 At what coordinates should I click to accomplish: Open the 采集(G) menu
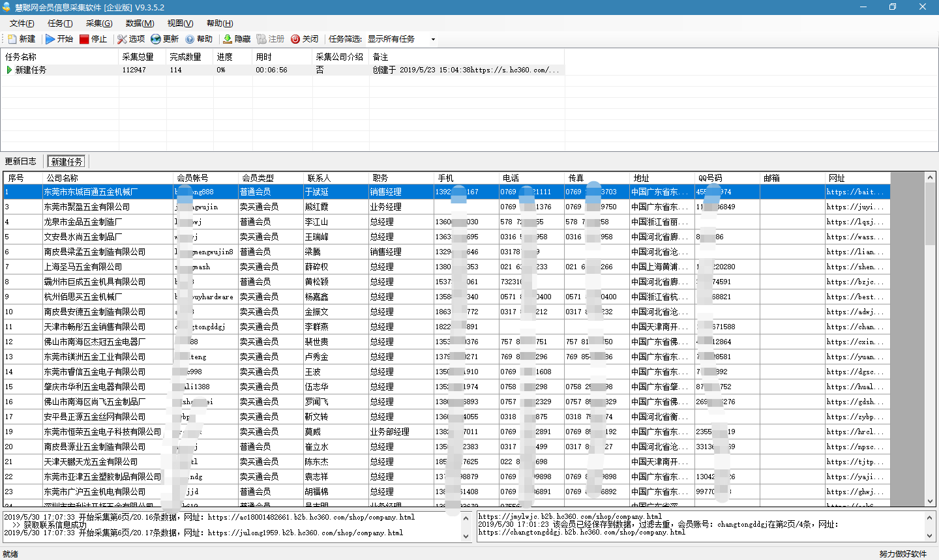[99, 23]
